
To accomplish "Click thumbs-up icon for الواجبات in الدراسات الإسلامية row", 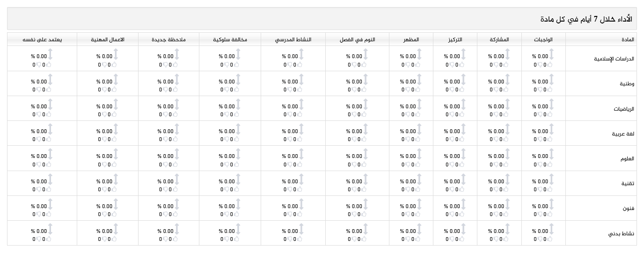I will pos(550,65).
